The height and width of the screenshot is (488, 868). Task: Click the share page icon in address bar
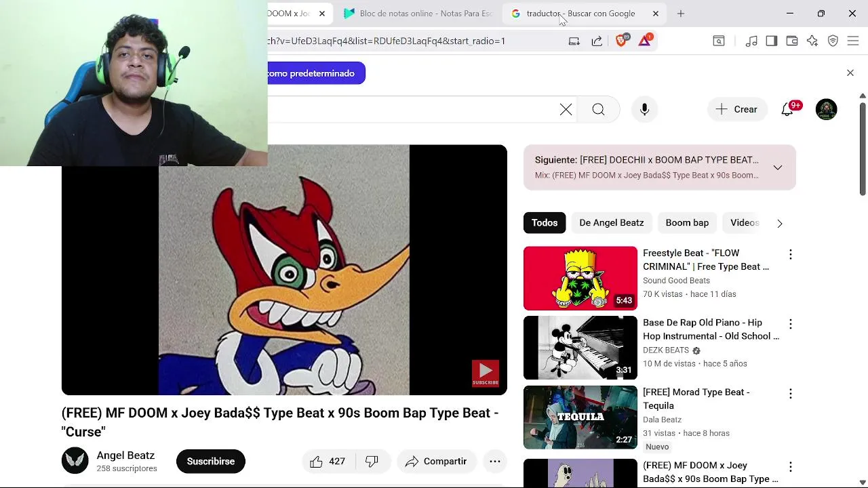(597, 41)
